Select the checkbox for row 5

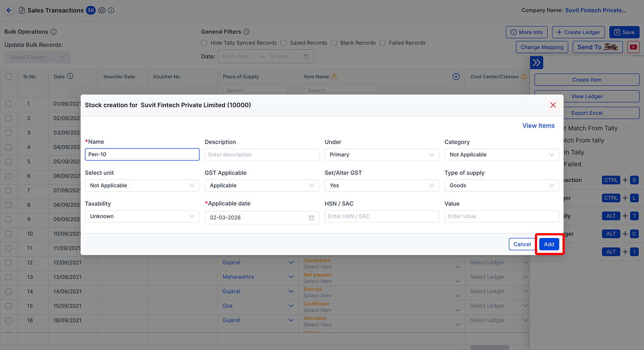coord(8,161)
